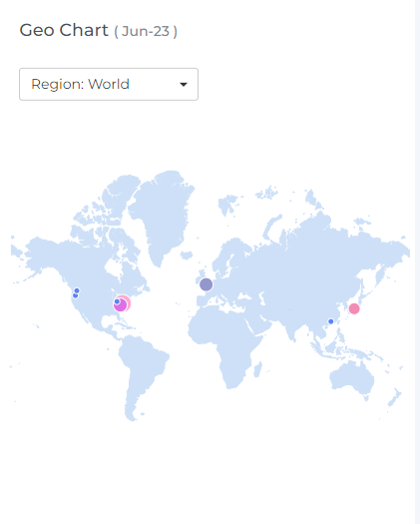This screenshot has height=524, width=420.
Task: Select Madagascar island on the map
Action: pyautogui.click(x=257, y=369)
